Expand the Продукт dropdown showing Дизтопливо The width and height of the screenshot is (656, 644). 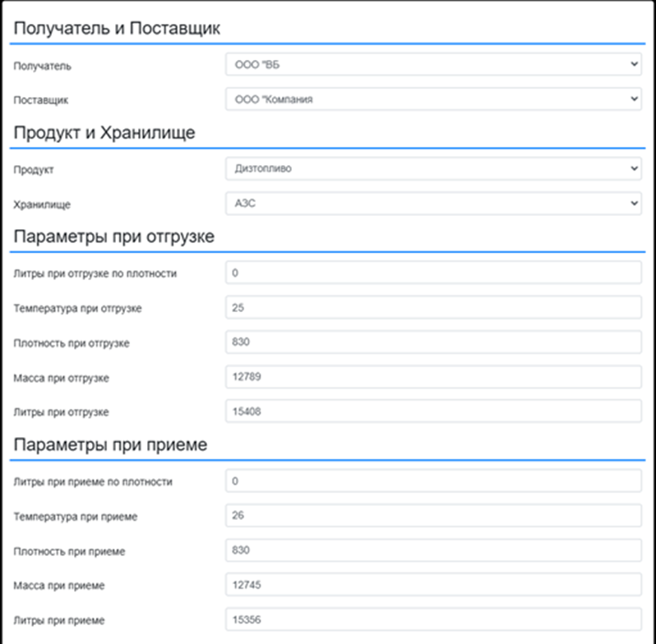433,168
